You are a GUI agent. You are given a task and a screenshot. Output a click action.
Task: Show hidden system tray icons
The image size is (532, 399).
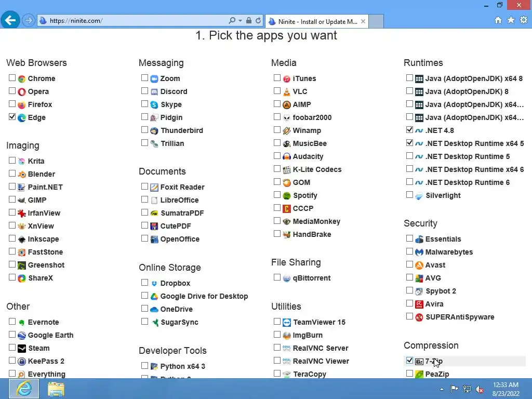click(442, 389)
